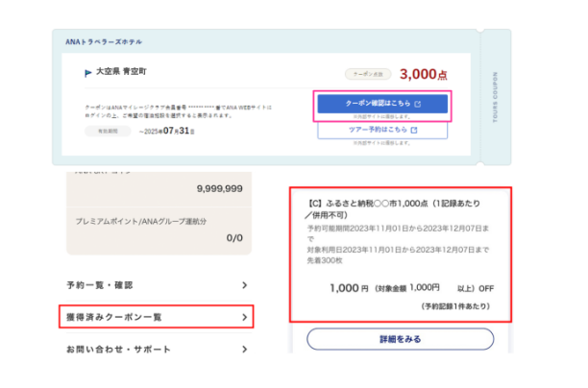Open お問い合わせ・サポート menu entry
Screen dimensions: 588x388
119,349
